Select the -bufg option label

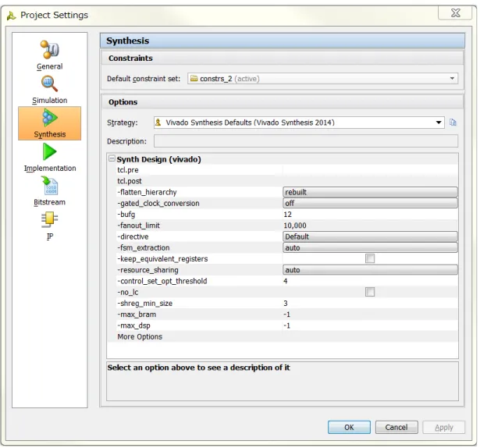pos(126,215)
